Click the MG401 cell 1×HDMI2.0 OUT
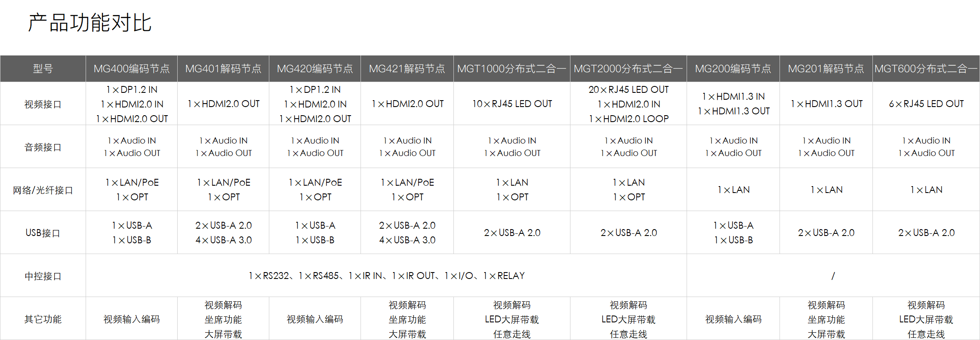 pos(223,104)
